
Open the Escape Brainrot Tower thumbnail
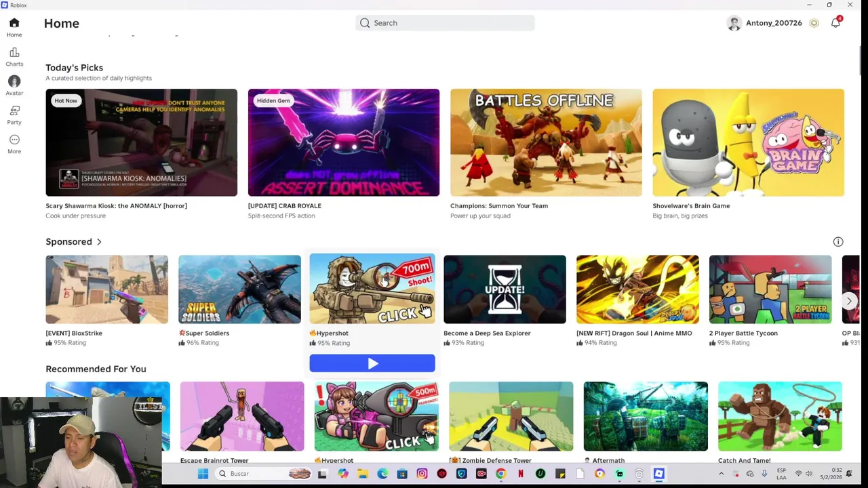[x=242, y=416]
